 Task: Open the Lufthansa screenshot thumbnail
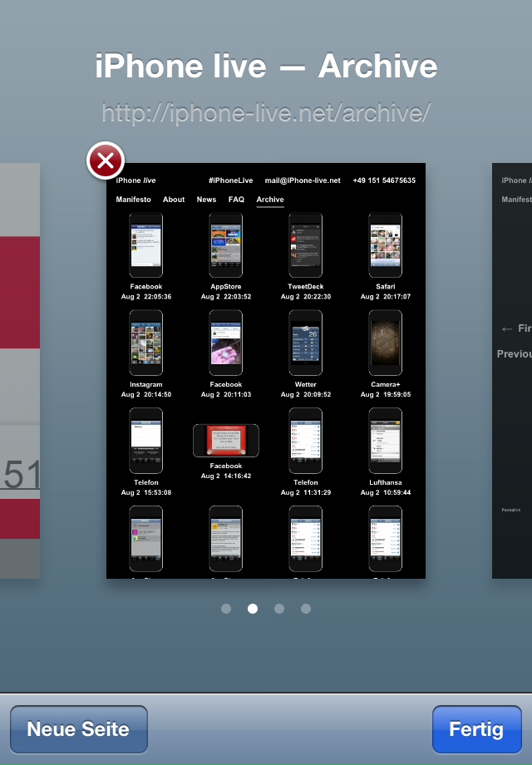385,441
